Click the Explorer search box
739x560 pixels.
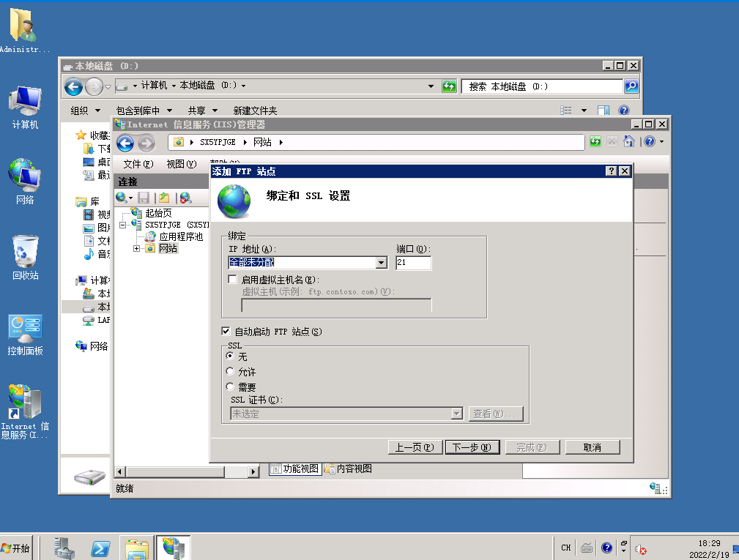point(542,86)
